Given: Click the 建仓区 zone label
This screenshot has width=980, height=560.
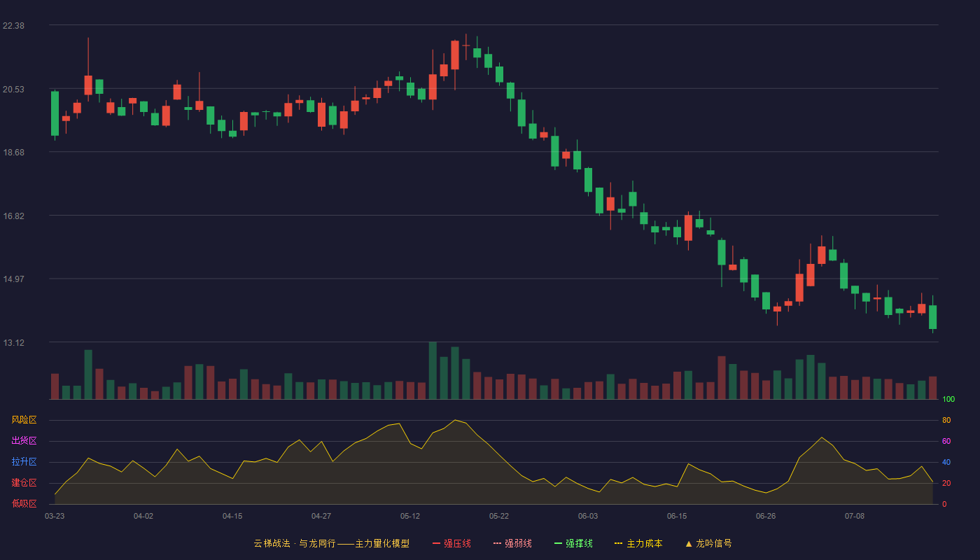Looking at the screenshot, I should coord(24,483).
